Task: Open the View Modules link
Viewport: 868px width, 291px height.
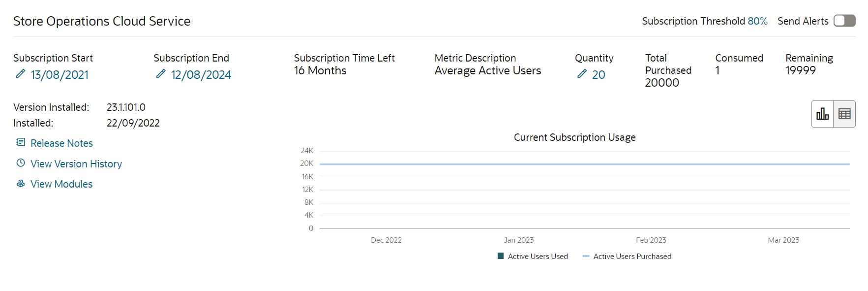Action: tap(61, 184)
